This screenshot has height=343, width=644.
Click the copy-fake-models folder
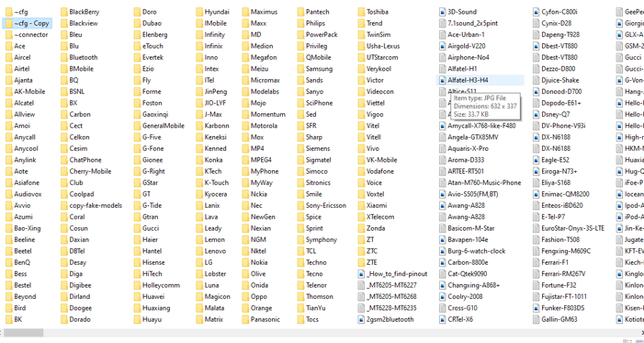pos(91,206)
